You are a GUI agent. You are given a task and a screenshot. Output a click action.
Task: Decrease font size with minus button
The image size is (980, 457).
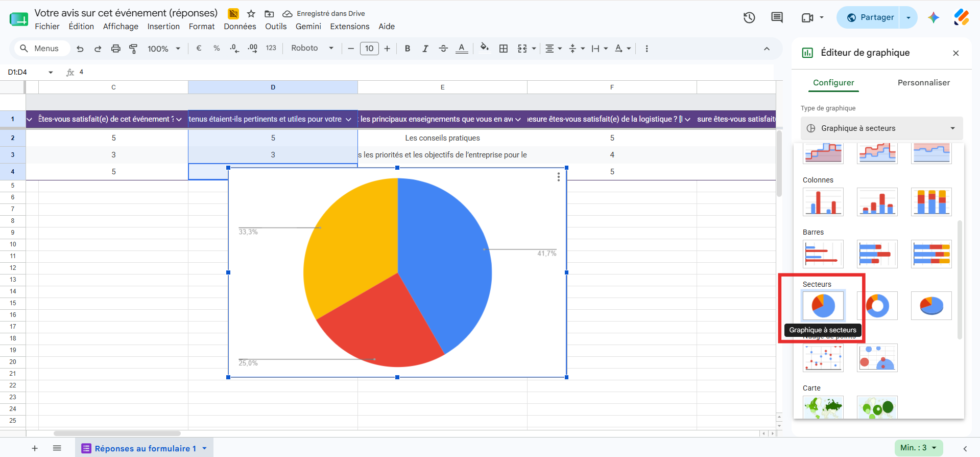coord(351,49)
